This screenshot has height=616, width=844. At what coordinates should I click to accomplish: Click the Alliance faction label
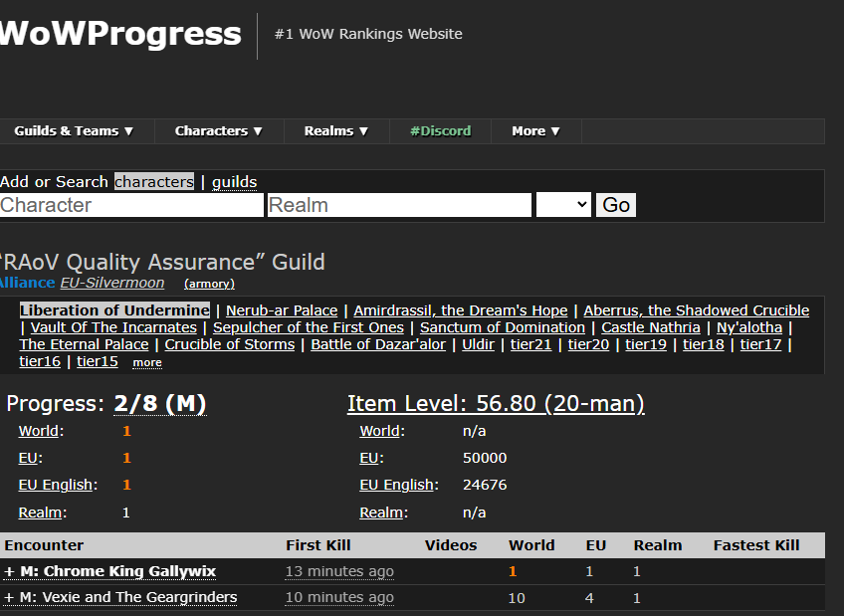pyautogui.click(x=28, y=283)
